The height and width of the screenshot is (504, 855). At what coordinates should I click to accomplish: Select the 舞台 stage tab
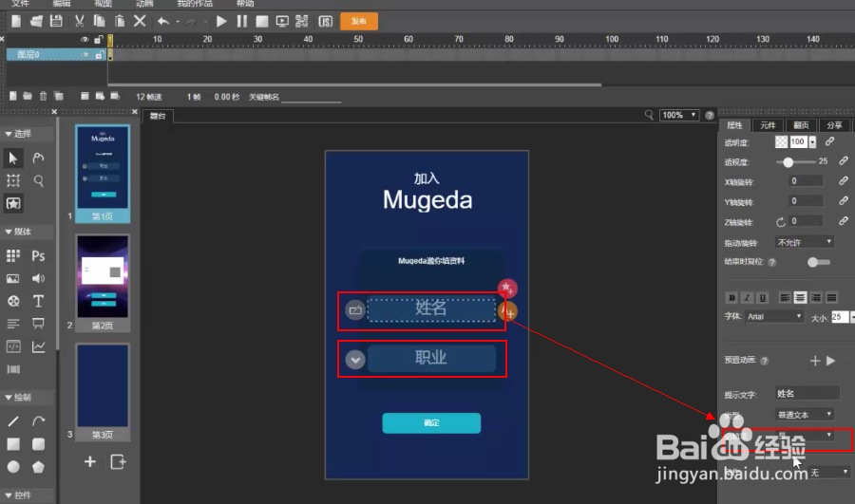point(158,116)
